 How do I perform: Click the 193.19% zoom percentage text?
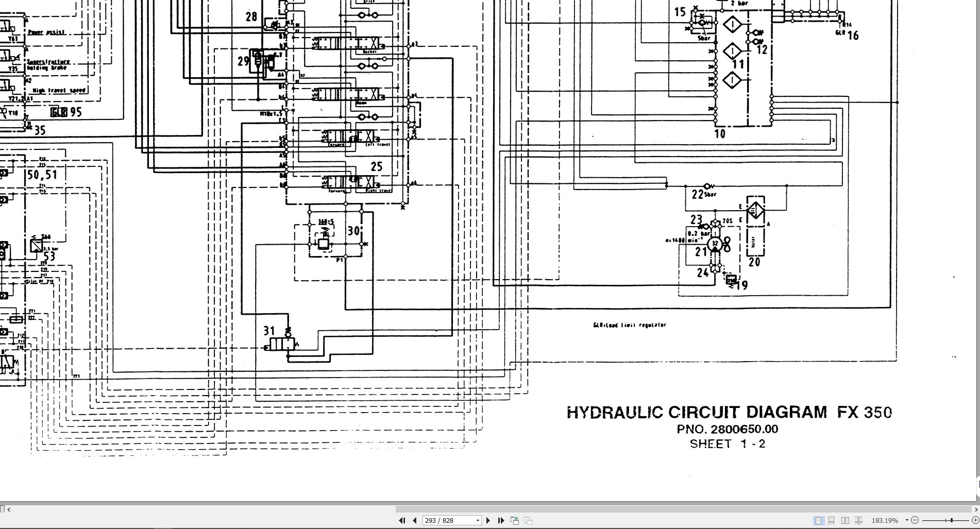(885, 521)
